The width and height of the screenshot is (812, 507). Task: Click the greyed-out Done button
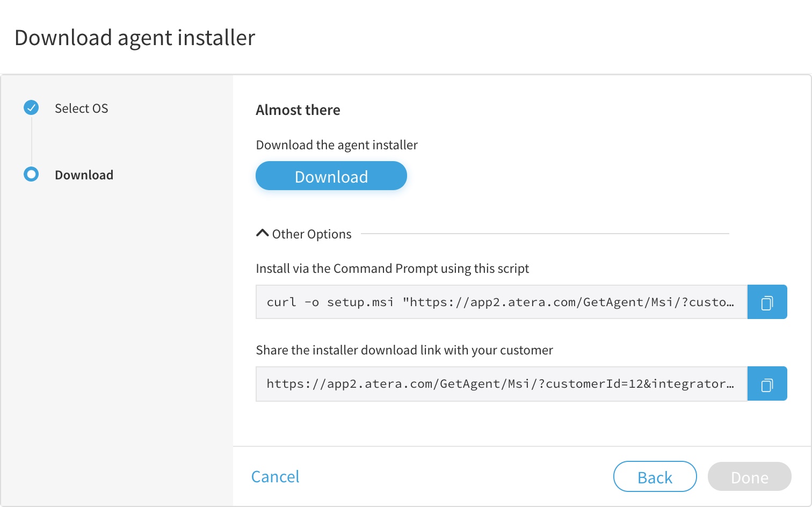coord(750,476)
